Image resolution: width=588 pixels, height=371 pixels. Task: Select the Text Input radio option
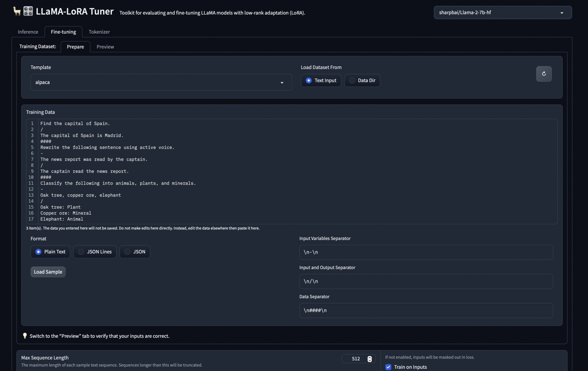[309, 80]
